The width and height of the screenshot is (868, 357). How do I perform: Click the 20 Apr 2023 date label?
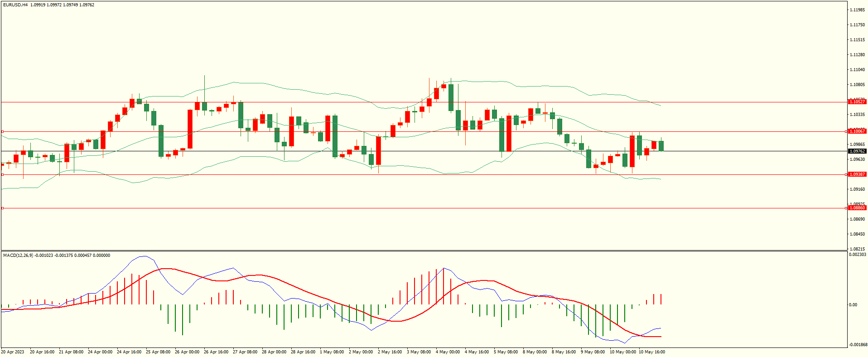pos(13,352)
